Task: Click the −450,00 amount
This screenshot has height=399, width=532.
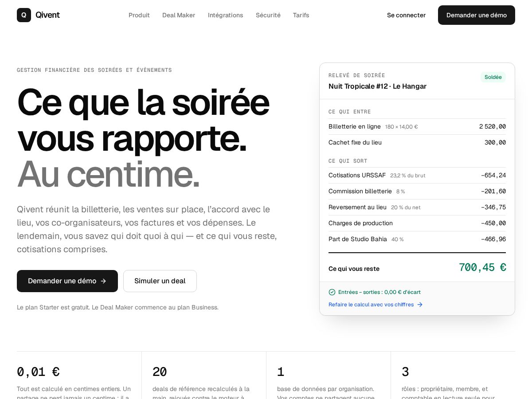Action: (x=493, y=223)
